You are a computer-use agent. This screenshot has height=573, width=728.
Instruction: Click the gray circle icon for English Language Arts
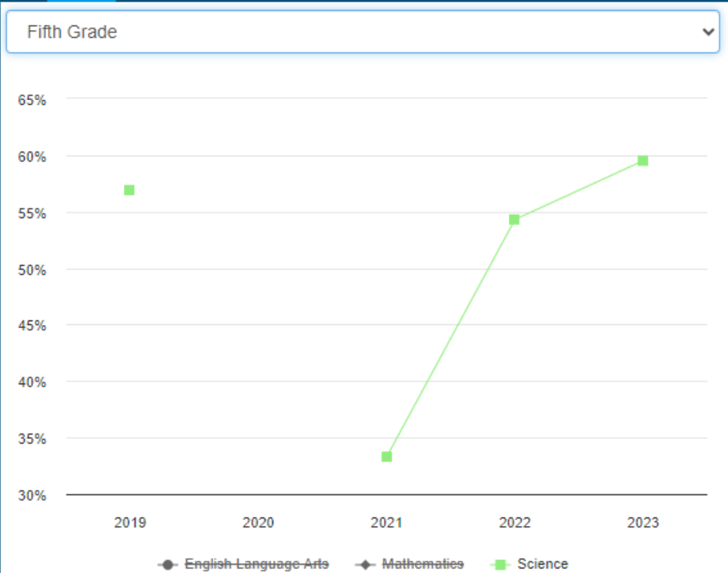[x=169, y=565]
